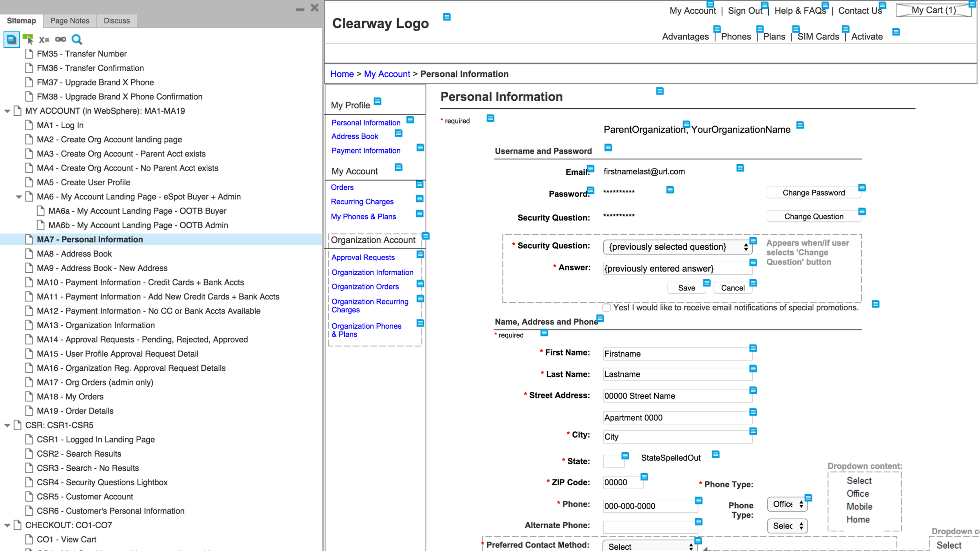Check the email notifications promotions checkbox
Viewport: 980px width, 551px height.
coord(606,308)
